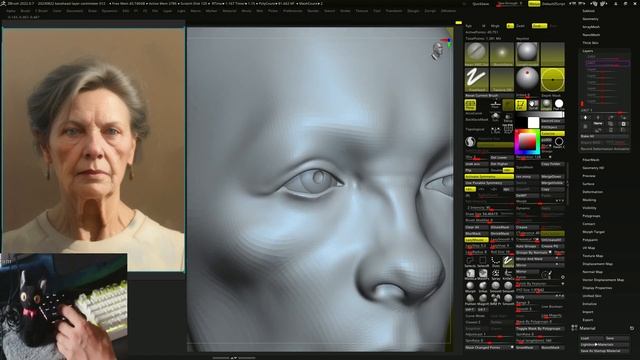The image size is (640, 360).
Task: Click the Del Higher button
Action: tap(502, 164)
